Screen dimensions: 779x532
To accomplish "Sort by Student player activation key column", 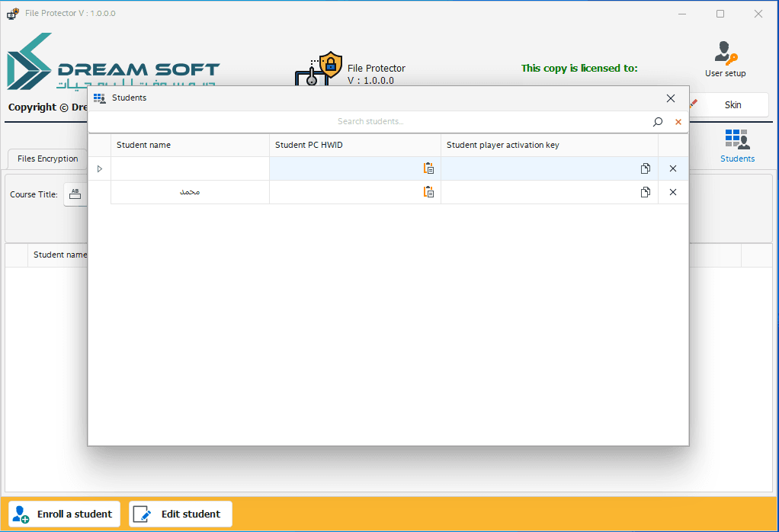I will coord(549,145).
